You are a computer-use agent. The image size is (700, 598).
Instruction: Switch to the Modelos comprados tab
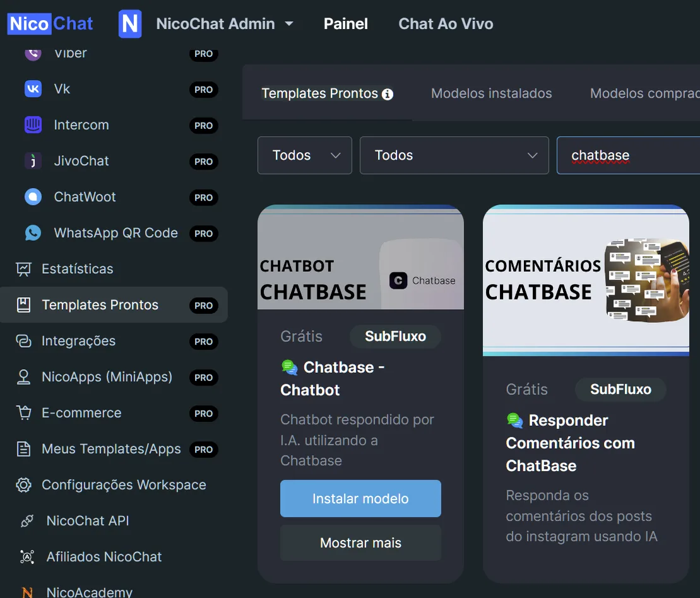pyautogui.click(x=644, y=93)
